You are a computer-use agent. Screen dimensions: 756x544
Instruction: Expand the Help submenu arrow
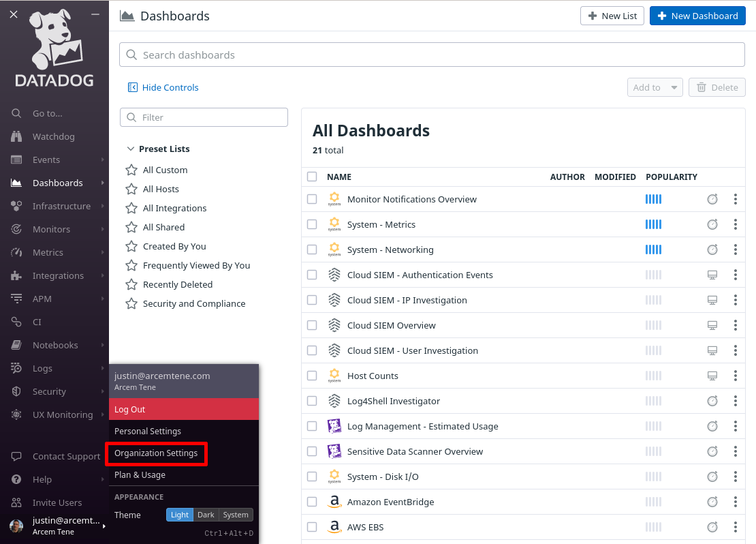[x=103, y=479]
